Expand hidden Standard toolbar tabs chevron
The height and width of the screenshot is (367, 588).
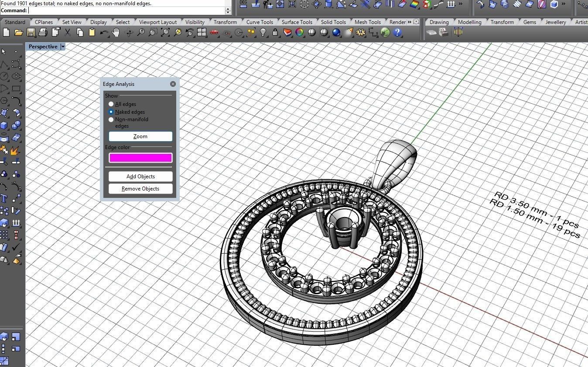[x=409, y=22]
